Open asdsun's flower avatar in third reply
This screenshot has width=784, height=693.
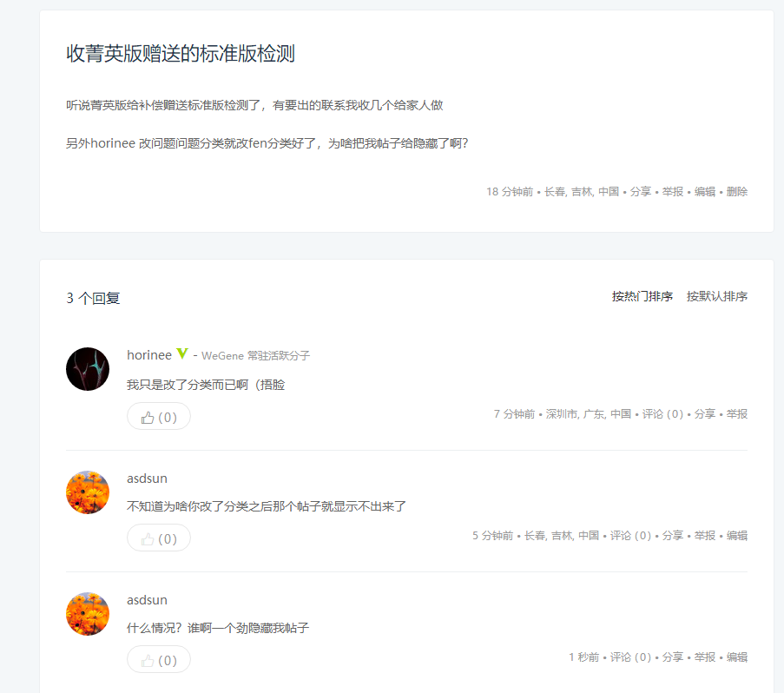coord(88,614)
